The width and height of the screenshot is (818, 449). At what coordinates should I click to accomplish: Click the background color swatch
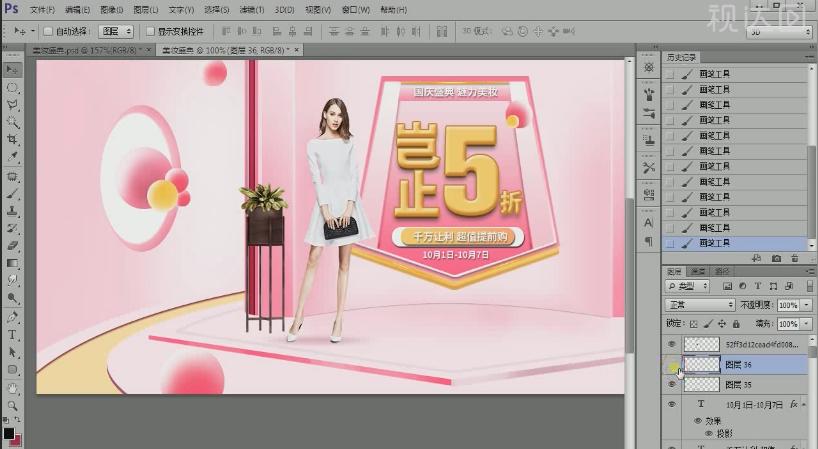click(x=16, y=441)
